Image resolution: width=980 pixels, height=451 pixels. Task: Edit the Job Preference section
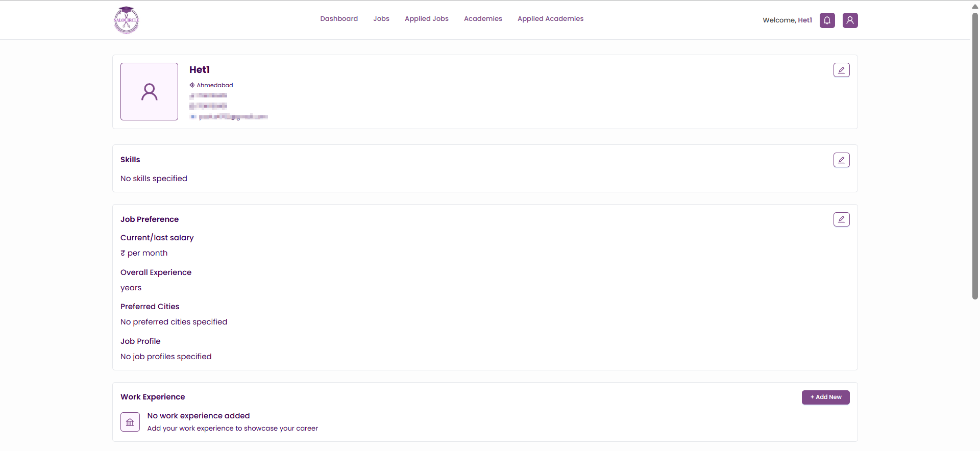841,219
